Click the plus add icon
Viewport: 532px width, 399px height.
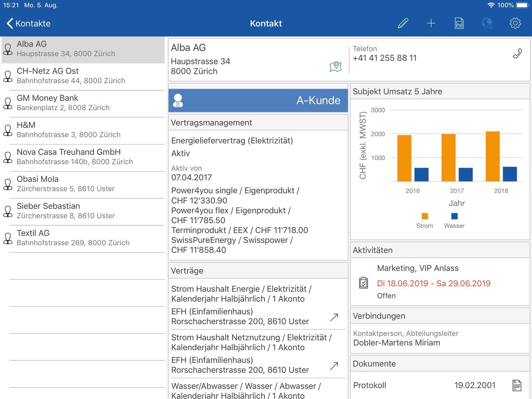click(x=431, y=23)
